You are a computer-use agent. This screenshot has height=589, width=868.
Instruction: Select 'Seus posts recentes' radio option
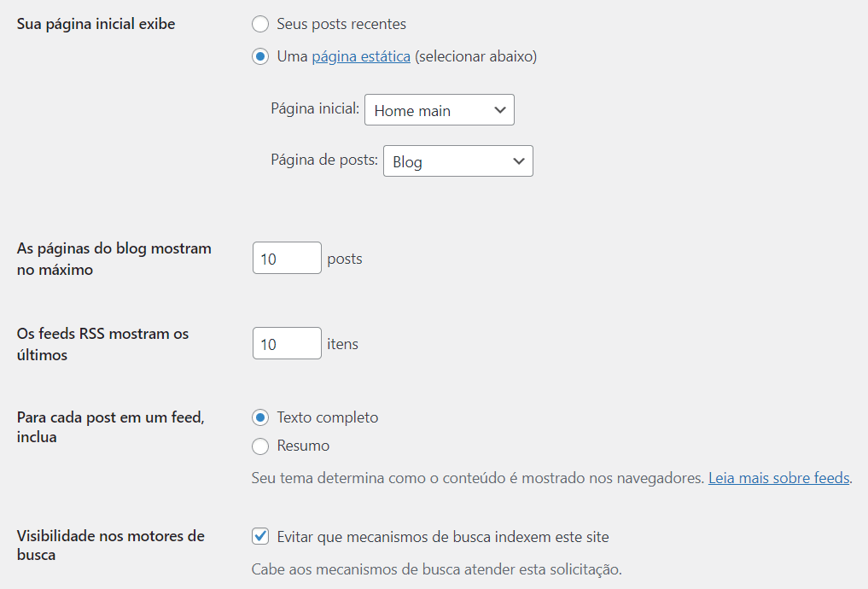[x=260, y=24]
